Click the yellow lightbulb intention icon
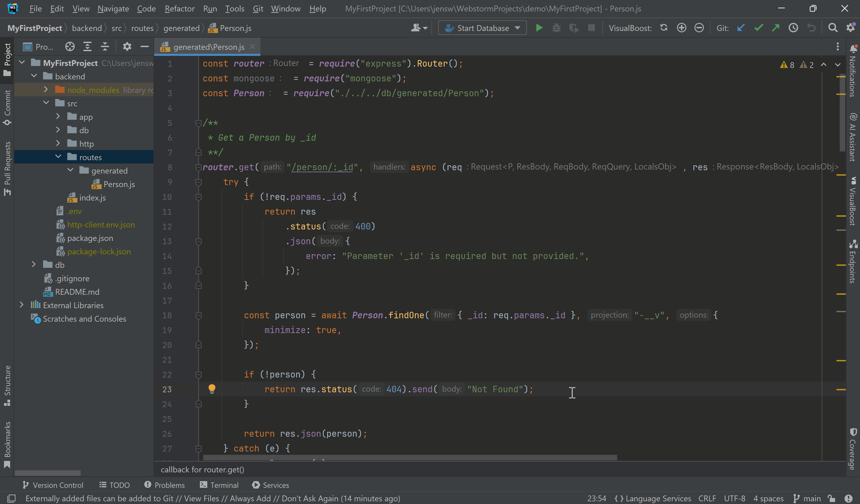This screenshot has height=504, width=860. tap(212, 389)
